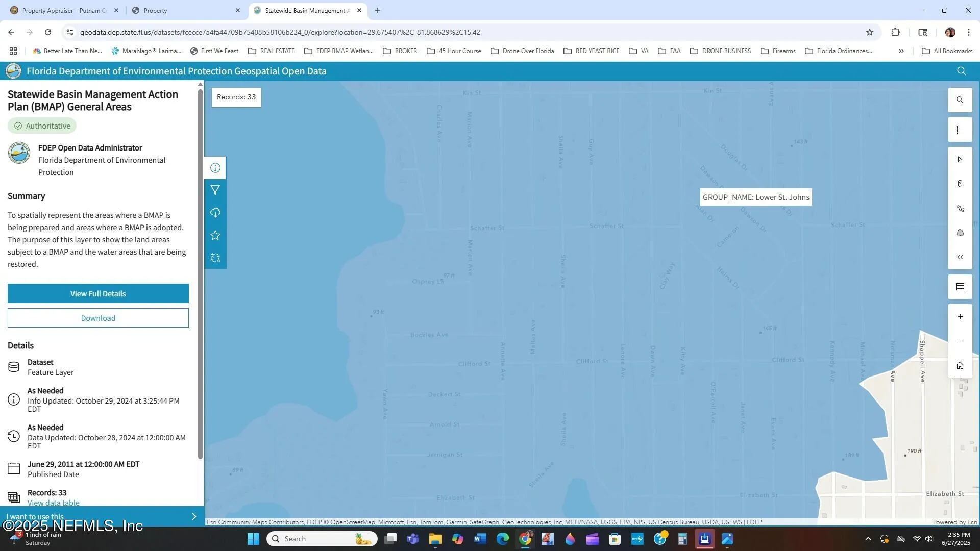The height and width of the screenshot is (551, 980).
Task: Expand the I want to use this bar
Action: (102, 516)
